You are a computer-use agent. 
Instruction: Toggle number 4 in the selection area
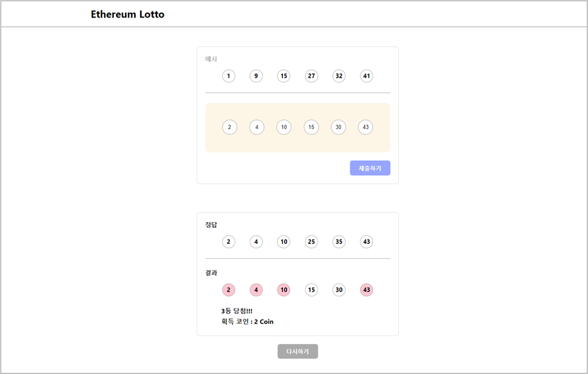click(x=256, y=127)
